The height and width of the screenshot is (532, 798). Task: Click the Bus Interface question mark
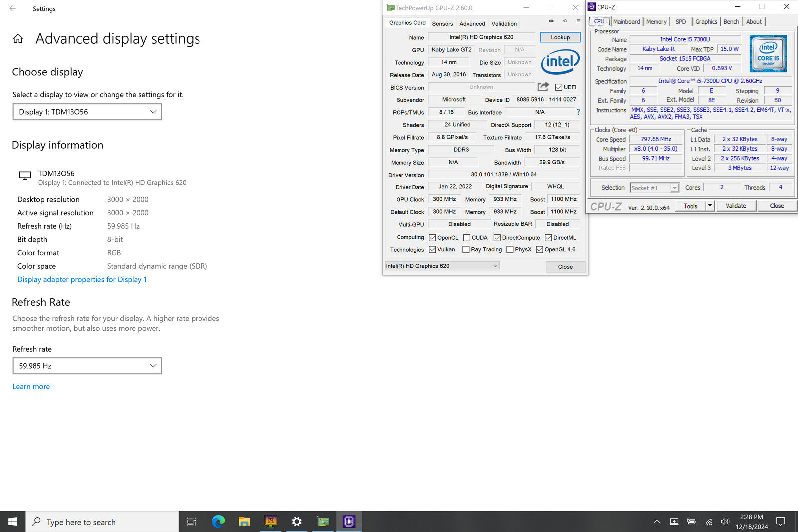click(x=578, y=112)
